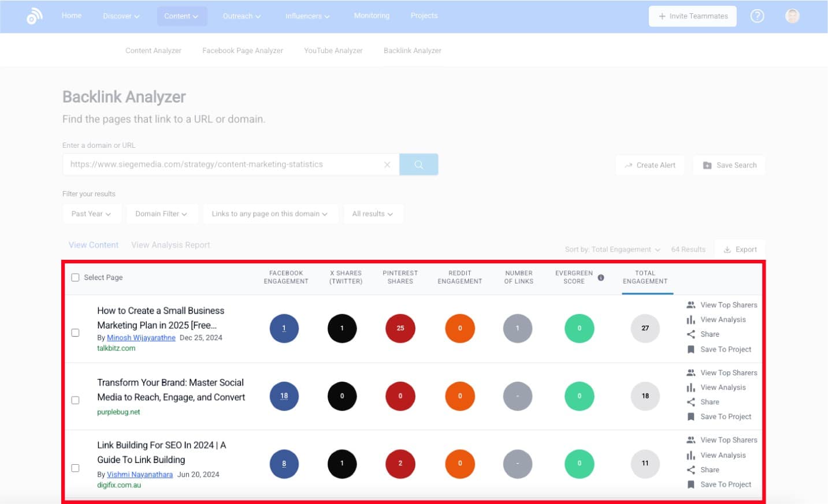
Task: Check the purplebug.net article checkbox
Action: click(75, 400)
